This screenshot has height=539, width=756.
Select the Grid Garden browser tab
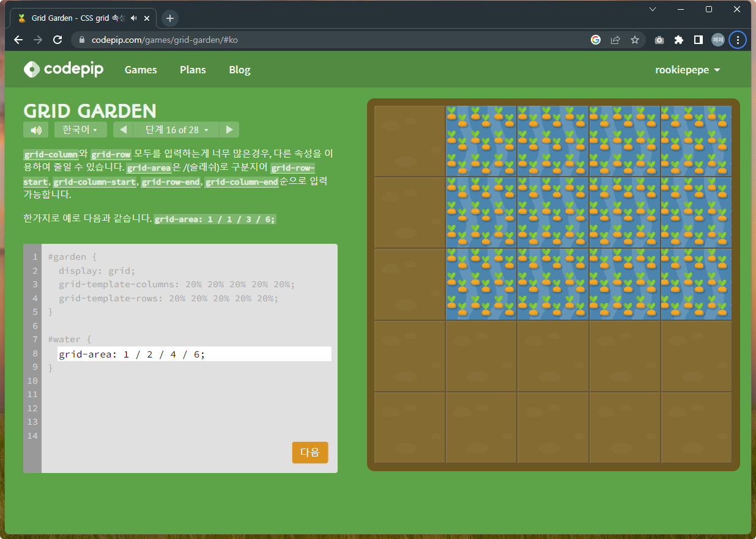click(x=83, y=18)
